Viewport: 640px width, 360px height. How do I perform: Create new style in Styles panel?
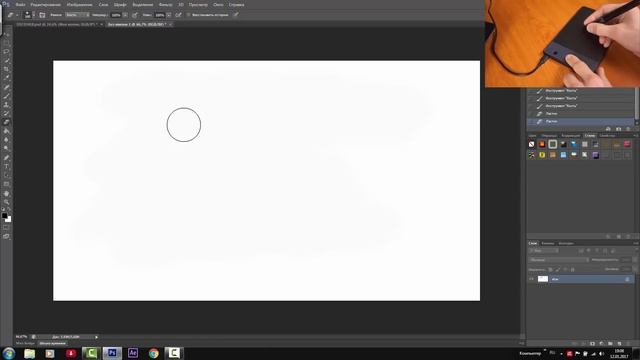click(619, 237)
